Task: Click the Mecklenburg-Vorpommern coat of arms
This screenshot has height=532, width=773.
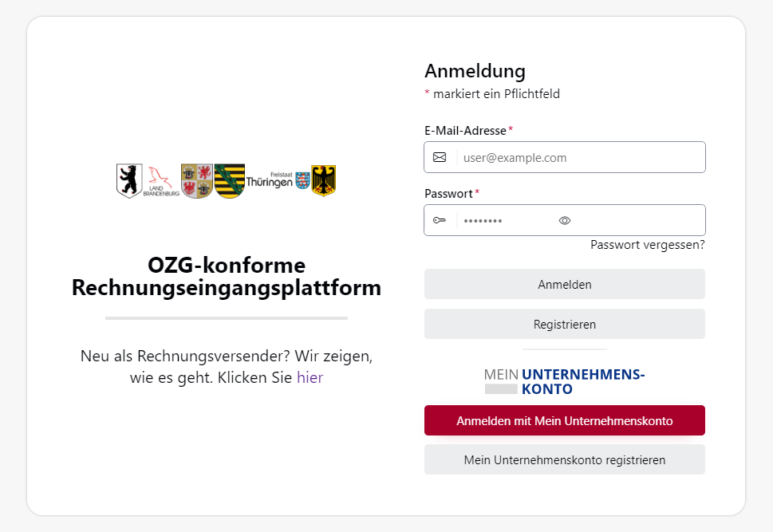Action: [x=195, y=179]
